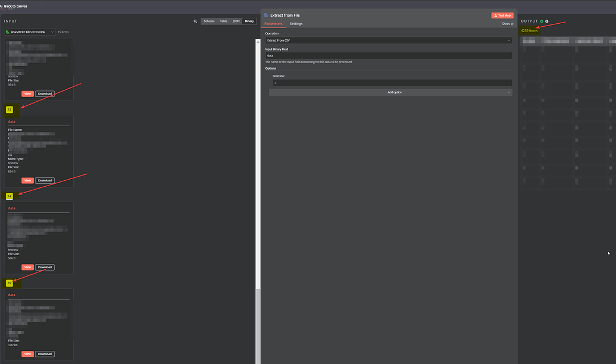This screenshot has width=616, height=364.
Task: Expand the Add option dropdown
Action: [x=390, y=92]
